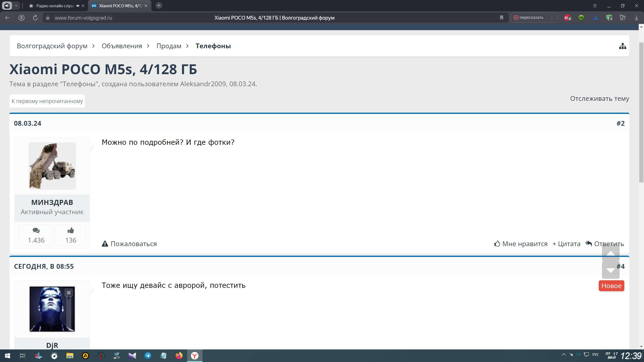Image resolution: width=644 pixels, height=362 pixels.
Task: Click К первому непрочитанному button
Action: coord(47,101)
